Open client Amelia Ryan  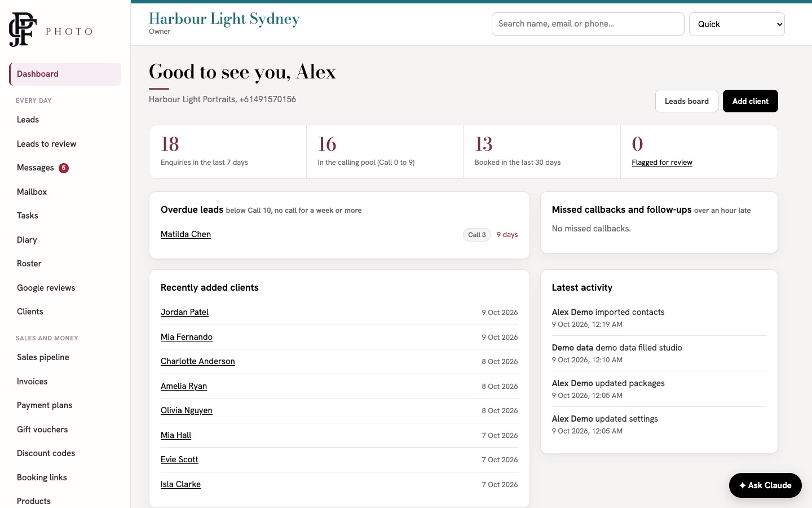click(x=184, y=386)
